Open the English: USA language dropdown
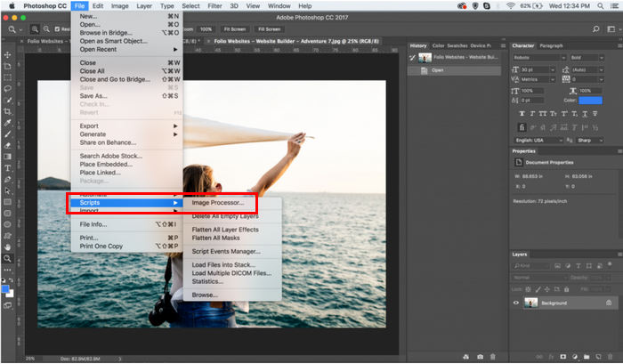Screen dimensions: 623x364 [x=538, y=140]
